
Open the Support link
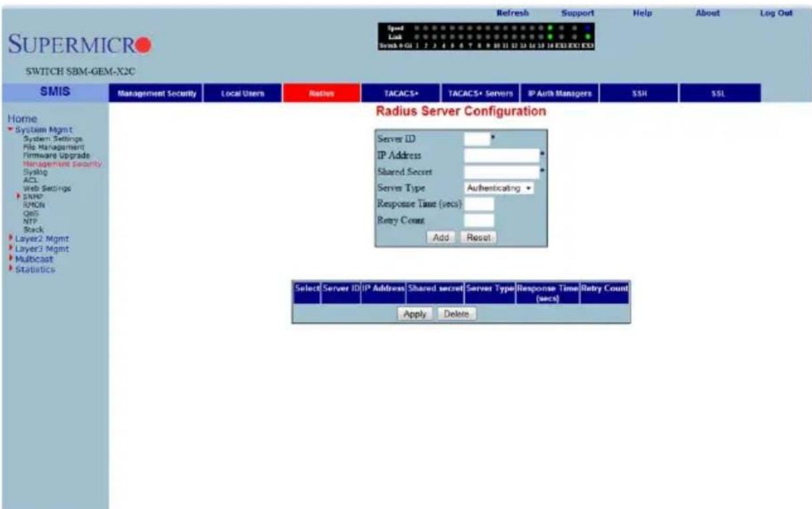578,13
